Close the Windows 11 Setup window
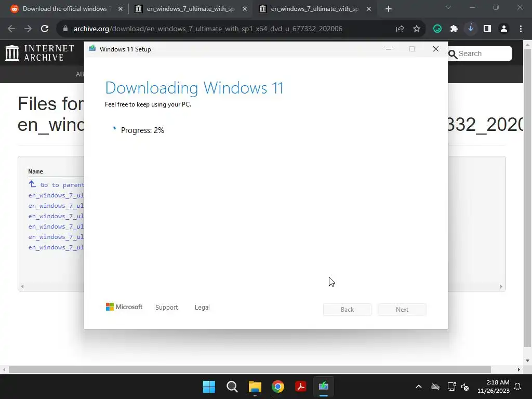 coord(436,49)
